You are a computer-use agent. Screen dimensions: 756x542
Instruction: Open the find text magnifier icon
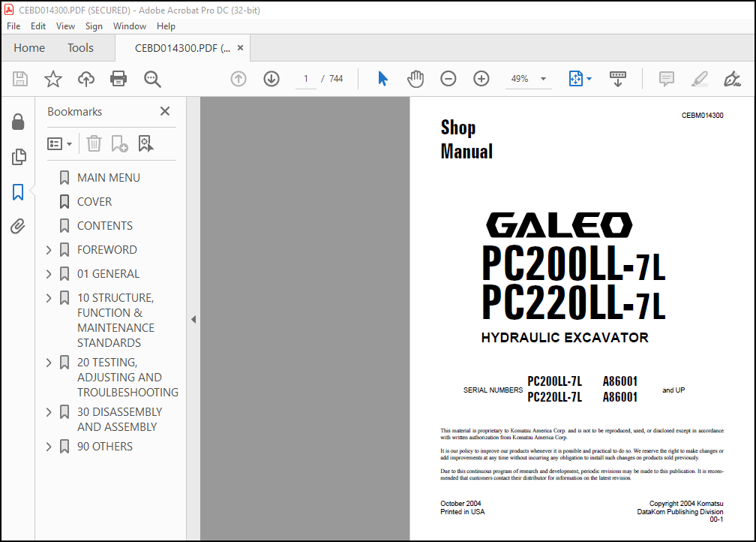point(152,79)
